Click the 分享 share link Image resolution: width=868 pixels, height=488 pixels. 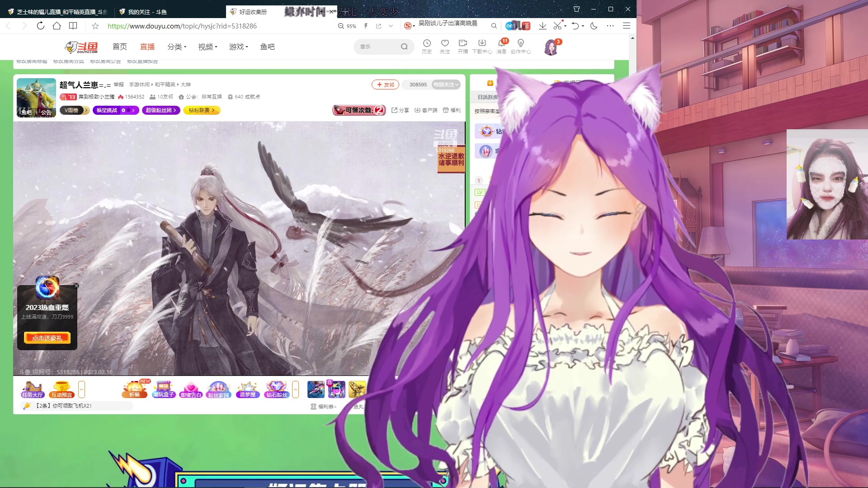400,110
